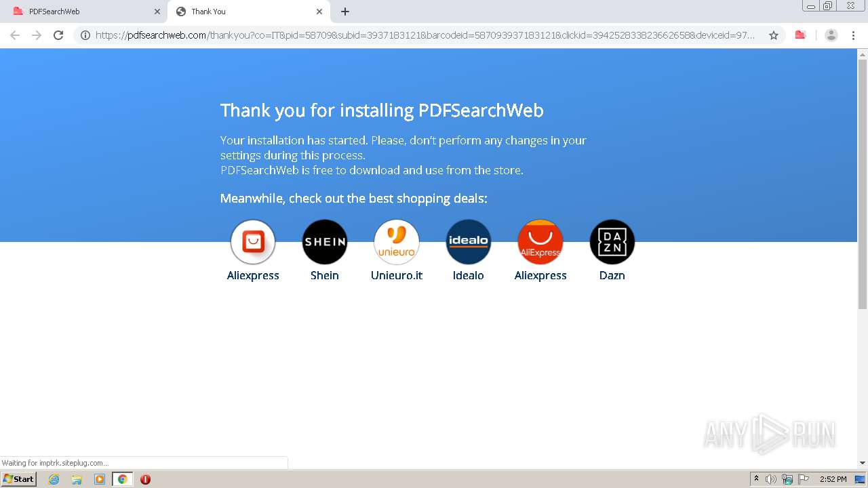The height and width of the screenshot is (488, 868).
Task: Open the media player taskbar icon
Action: point(100,479)
